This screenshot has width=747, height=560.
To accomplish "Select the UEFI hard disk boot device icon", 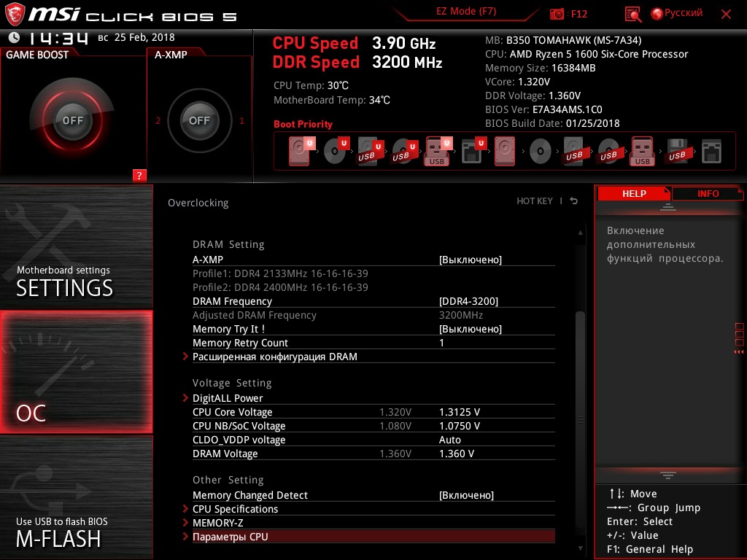I will [301, 152].
